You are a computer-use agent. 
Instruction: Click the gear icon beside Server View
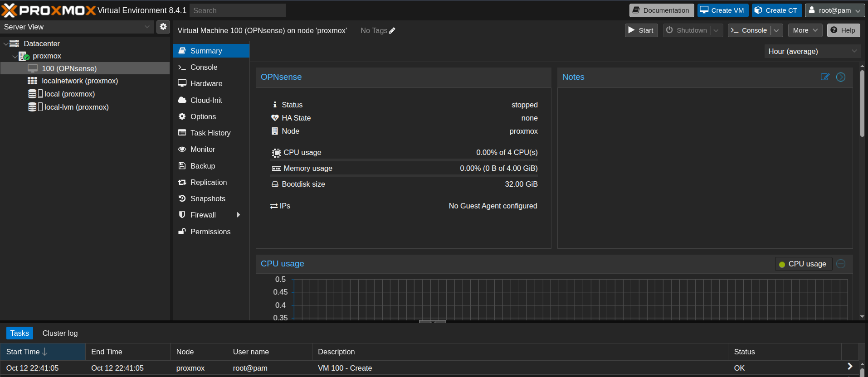tap(163, 27)
